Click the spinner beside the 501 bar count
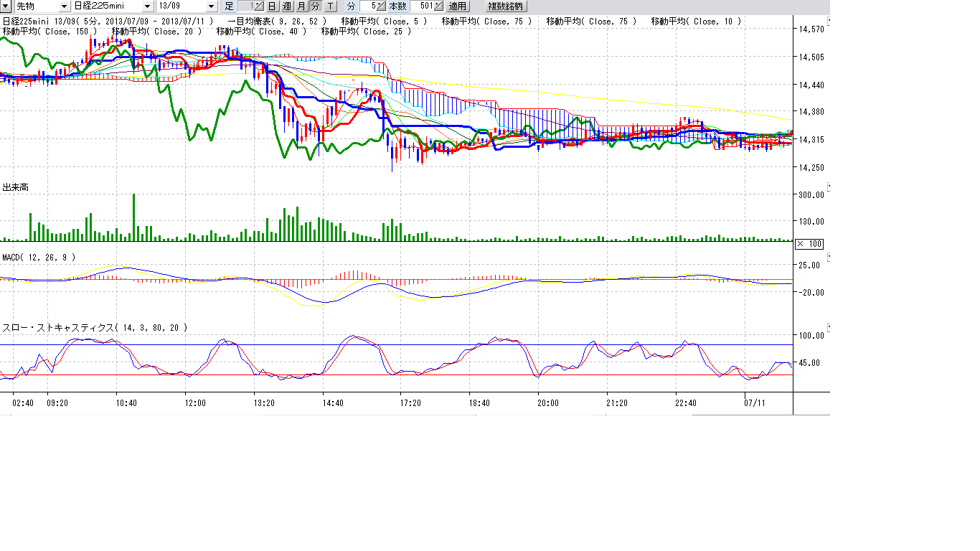Image resolution: width=980 pixels, height=551 pixels. [438, 6]
